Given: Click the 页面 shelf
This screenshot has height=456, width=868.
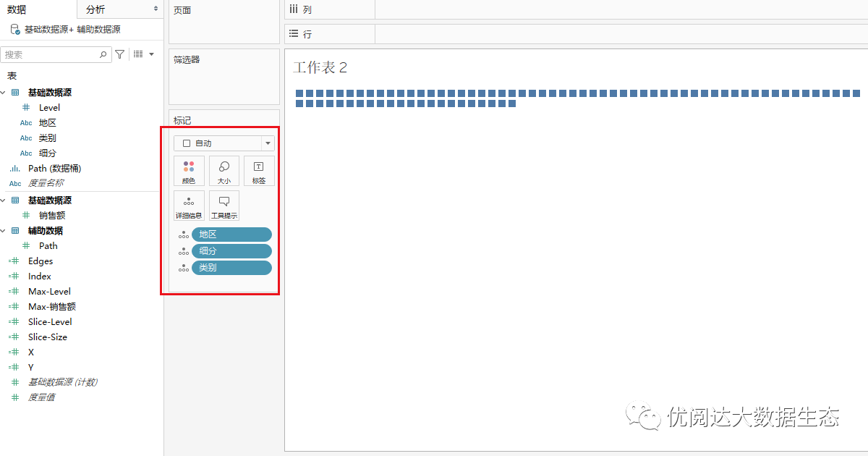Looking at the screenshot, I should [x=224, y=22].
